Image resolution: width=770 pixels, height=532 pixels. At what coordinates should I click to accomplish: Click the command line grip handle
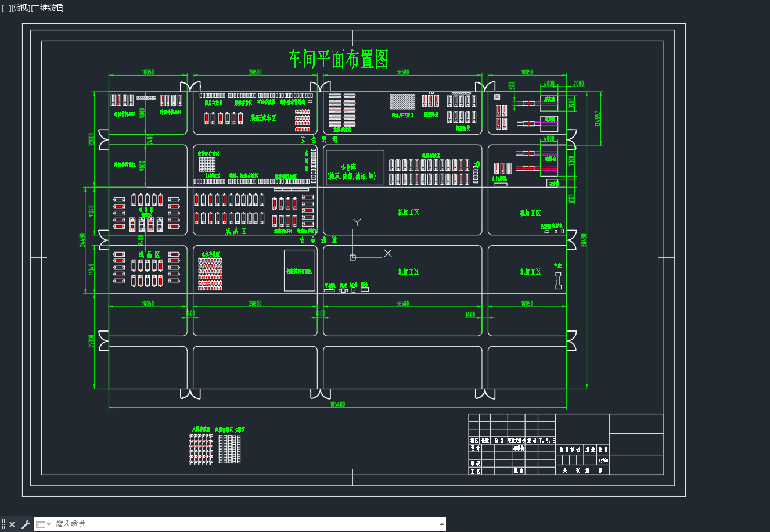coord(3,524)
